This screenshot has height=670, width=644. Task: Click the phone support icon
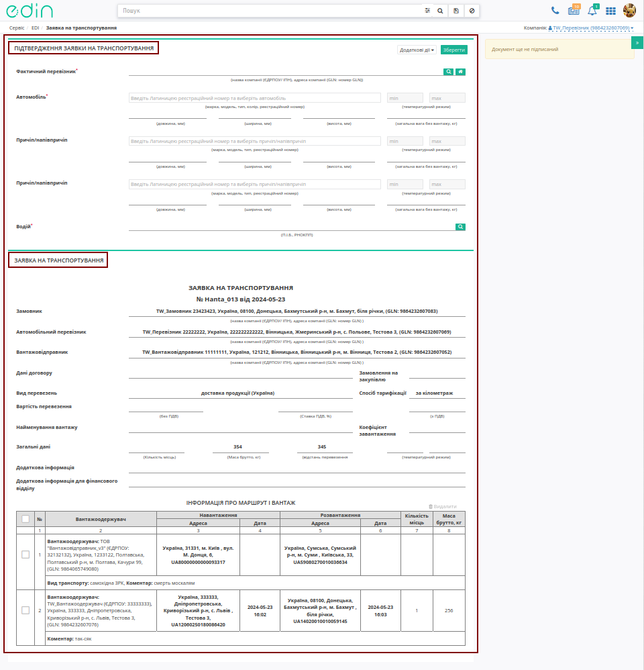(x=555, y=11)
